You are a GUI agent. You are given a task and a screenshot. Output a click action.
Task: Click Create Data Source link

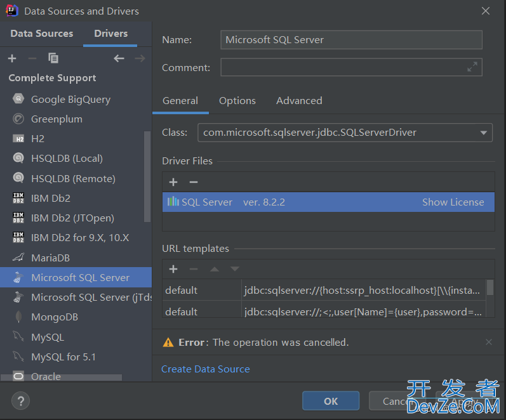tap(206, 369)
